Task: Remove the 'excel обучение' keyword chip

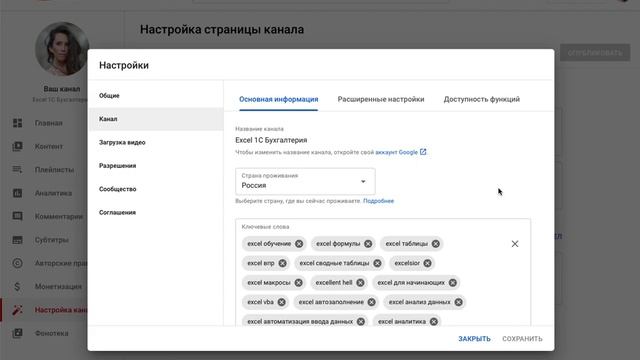Action: click(x=299, y=244)
